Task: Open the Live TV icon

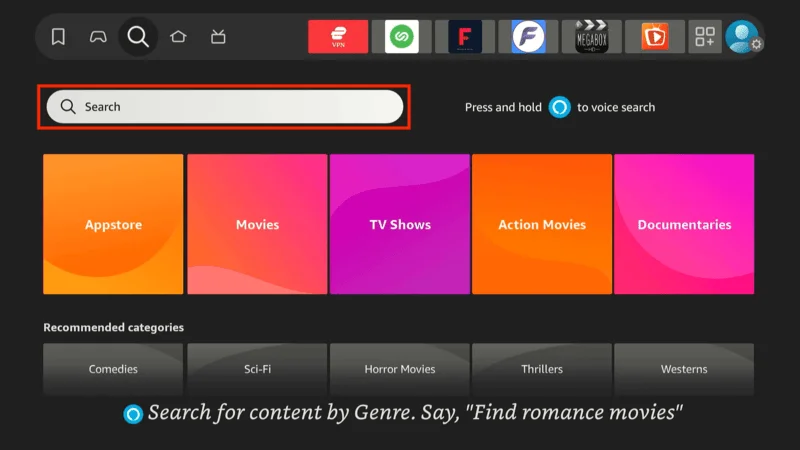Action: click(x=218, y=37)
